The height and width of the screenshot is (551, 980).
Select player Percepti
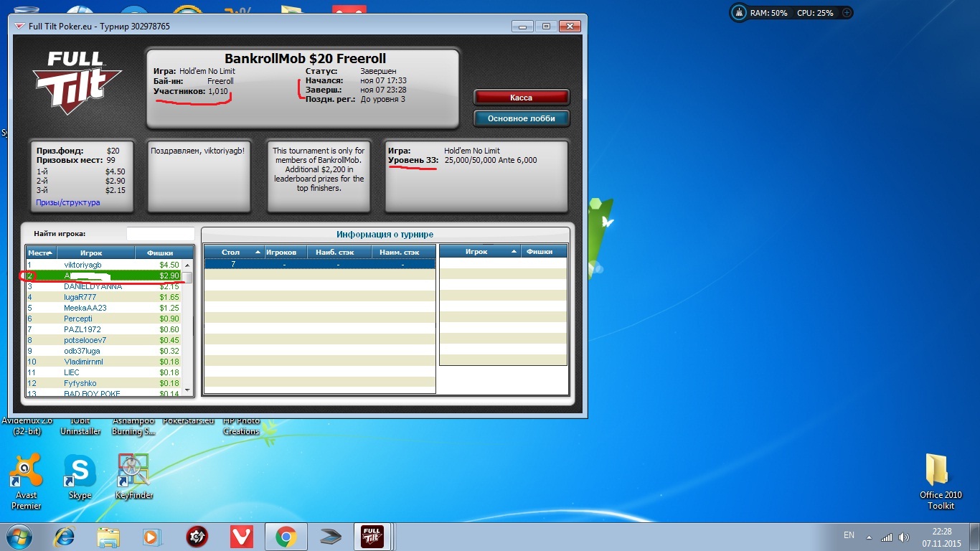(103, 319)
